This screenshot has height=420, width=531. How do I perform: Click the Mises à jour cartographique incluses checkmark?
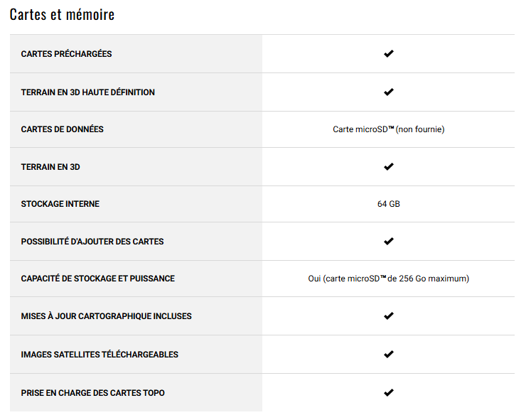[388, 316]
